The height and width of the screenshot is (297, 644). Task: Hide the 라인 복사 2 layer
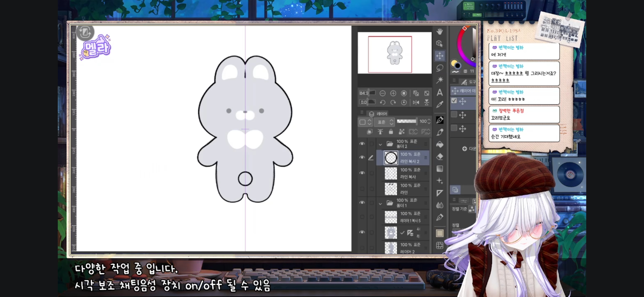(x=362, y=157)
